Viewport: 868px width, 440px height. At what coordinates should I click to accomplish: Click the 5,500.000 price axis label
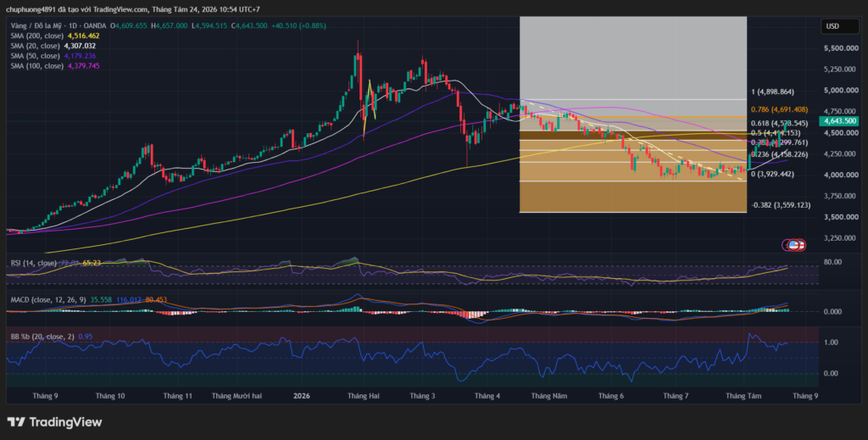click(841, 48)
